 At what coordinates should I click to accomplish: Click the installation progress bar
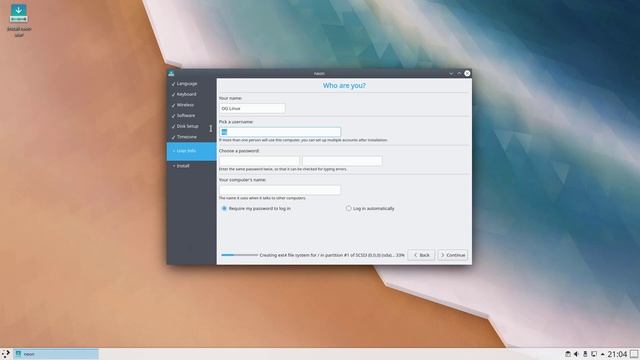point(239,255)
